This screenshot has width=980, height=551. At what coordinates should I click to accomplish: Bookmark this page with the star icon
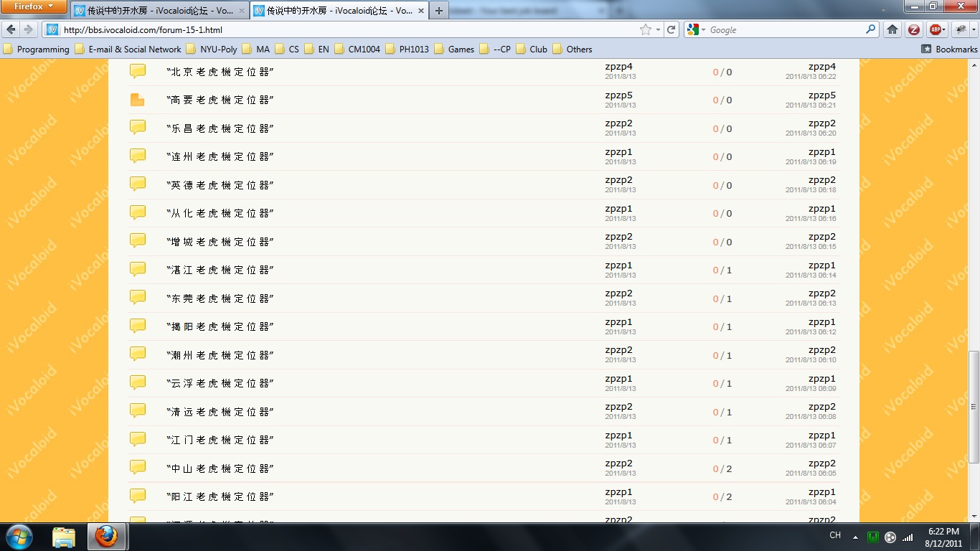646,29
